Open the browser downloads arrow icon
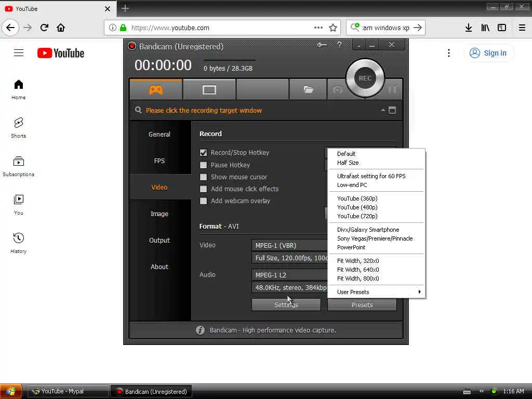This screenshot has width=532, height=399. click(469, 28)
